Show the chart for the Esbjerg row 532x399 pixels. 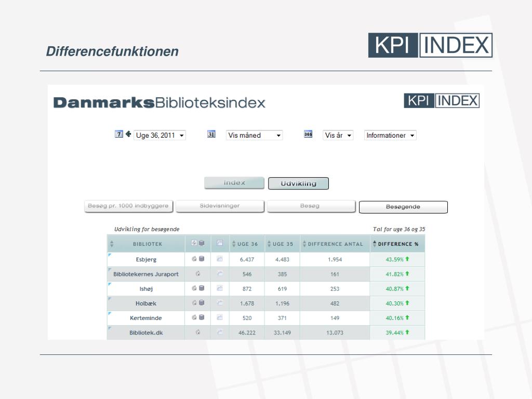click(220, 259)
